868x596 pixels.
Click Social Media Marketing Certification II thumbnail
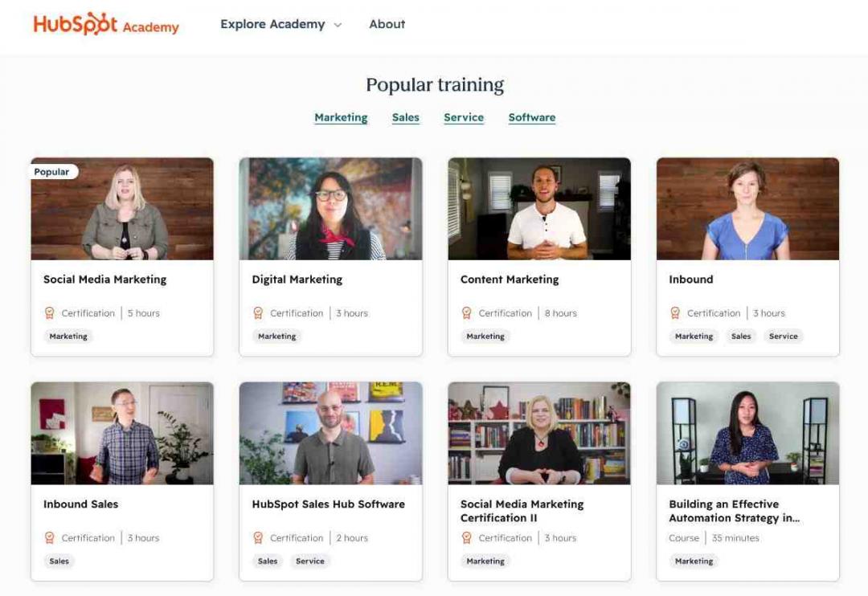[x=539, y=433]
